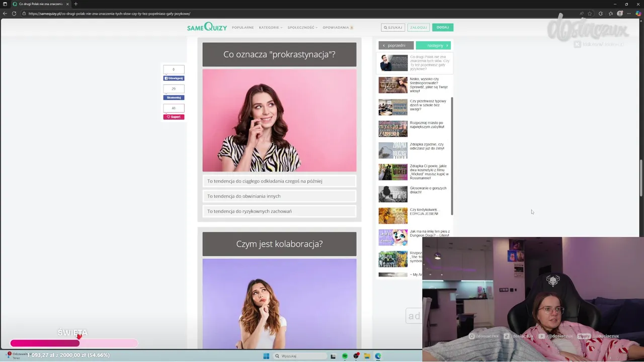Click the 'Czym jest kolaboracja?' question header

coord(279,244)
